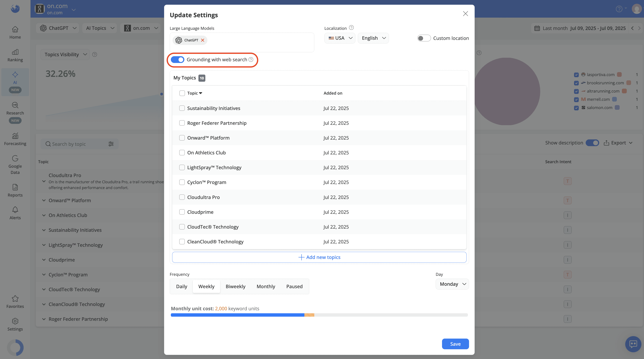Click the Save button

455,344
